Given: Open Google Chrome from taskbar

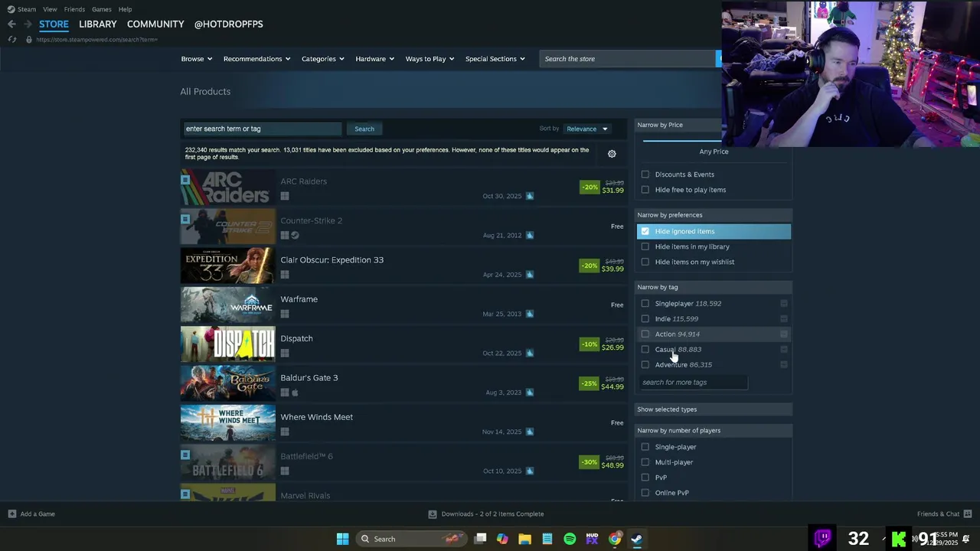Looking at the screenshot, I should tap(615, 539).
